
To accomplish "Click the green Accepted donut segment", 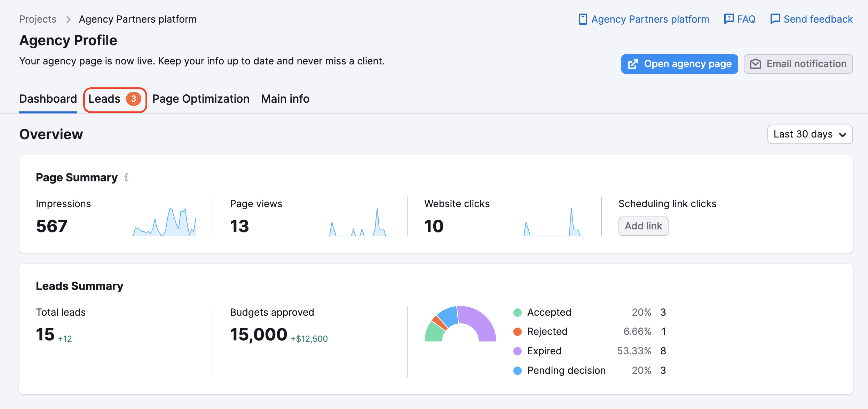I will 434,333.
